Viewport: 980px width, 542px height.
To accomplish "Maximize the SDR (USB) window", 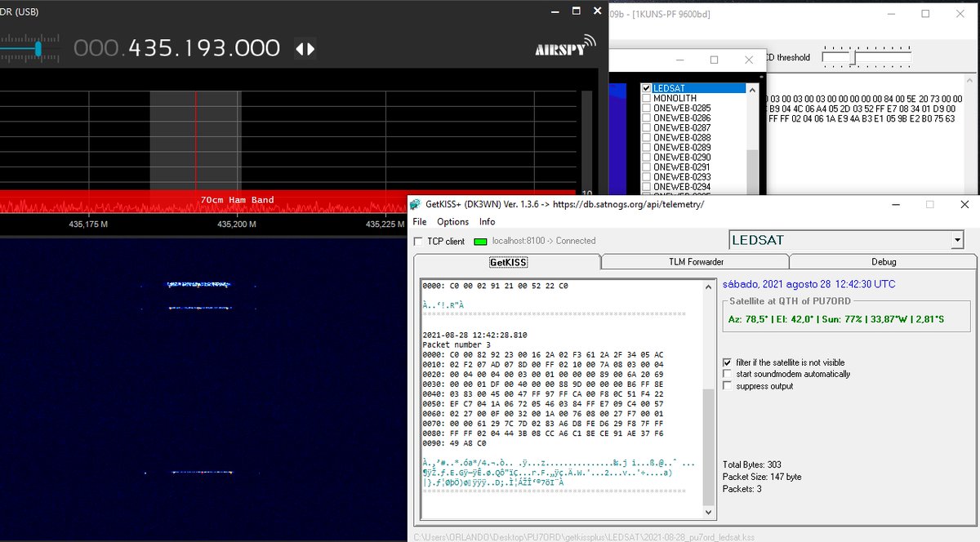I will click(576, 11).
